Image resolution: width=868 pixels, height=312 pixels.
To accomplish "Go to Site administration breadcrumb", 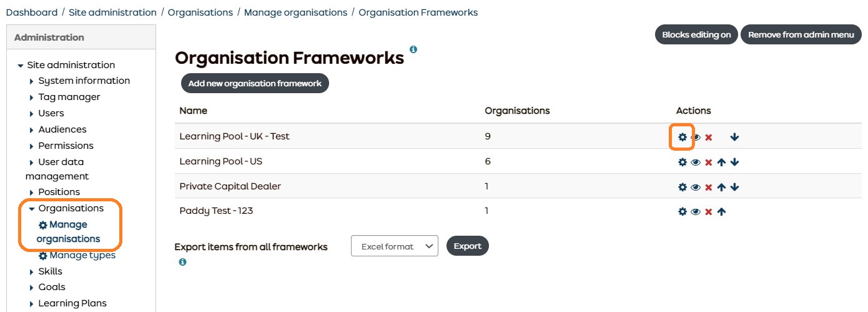I will [112, 13].
